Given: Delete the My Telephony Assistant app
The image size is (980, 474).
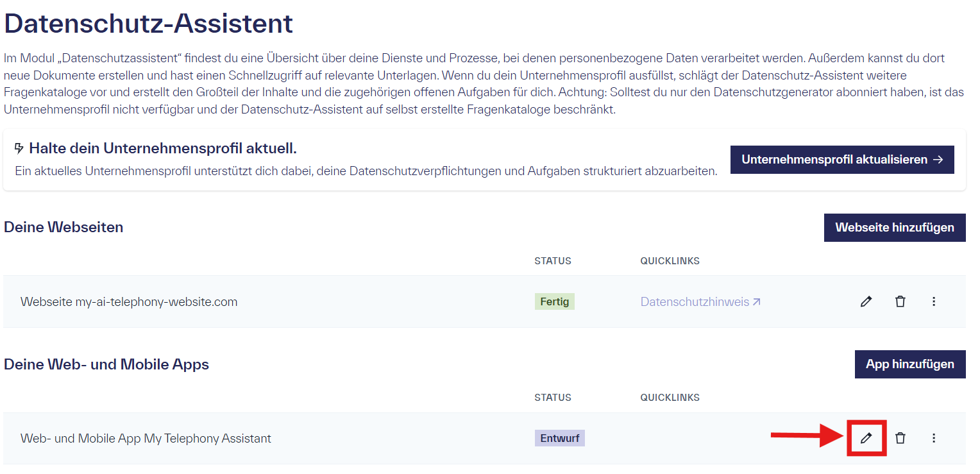Looking at the screenshot, I should 900,438.
